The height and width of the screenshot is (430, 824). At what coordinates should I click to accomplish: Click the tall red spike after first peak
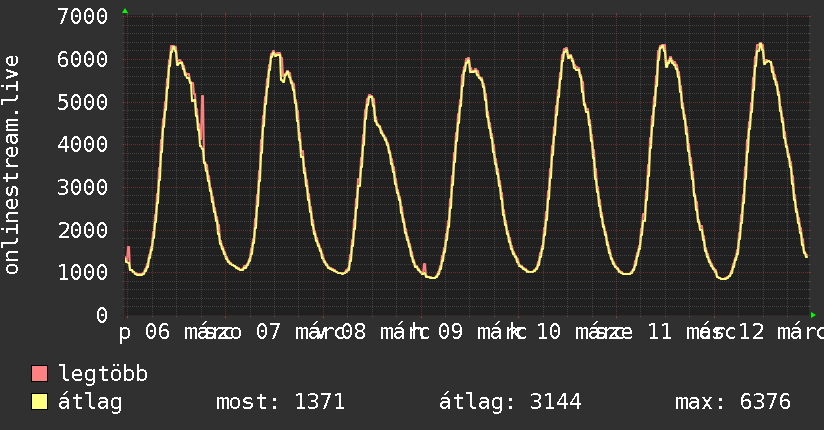pyautogui.click(x=202, y=120)
